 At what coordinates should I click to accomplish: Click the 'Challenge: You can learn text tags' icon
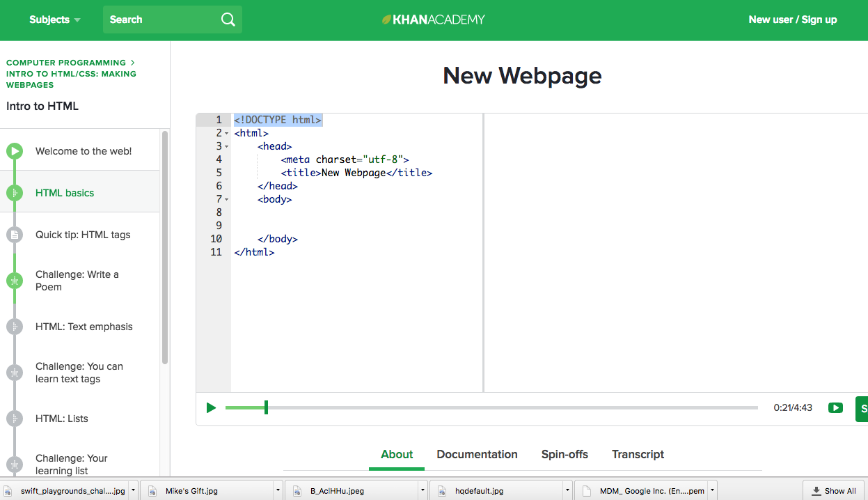click(15, 373)
